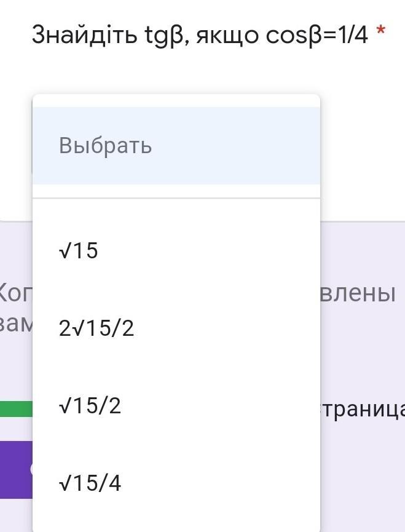This screenshot has width=405, height=532.
Task: Pick √15/2 from the dropdown list
Action: pyautogui.click(x=90, y=407)
